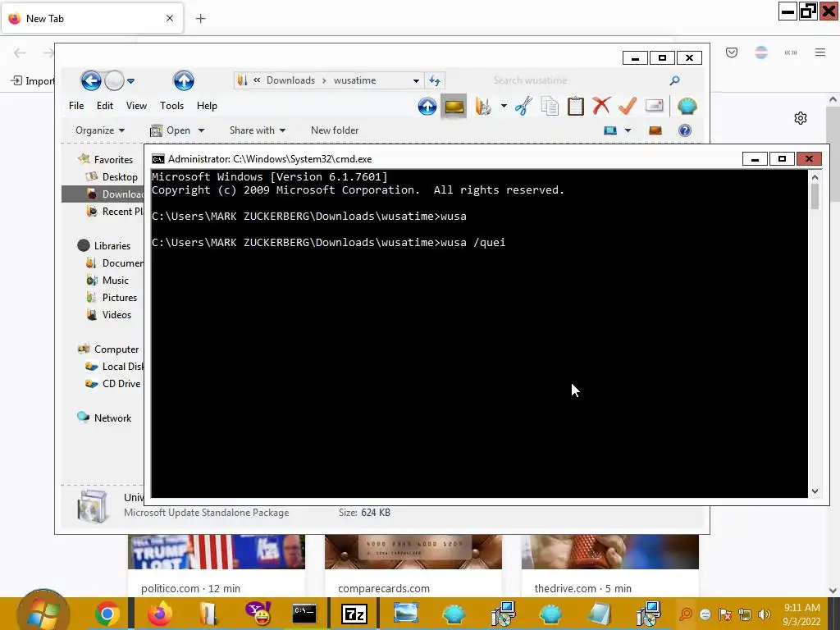Open the Organize dropdown menu

[100, 130]
